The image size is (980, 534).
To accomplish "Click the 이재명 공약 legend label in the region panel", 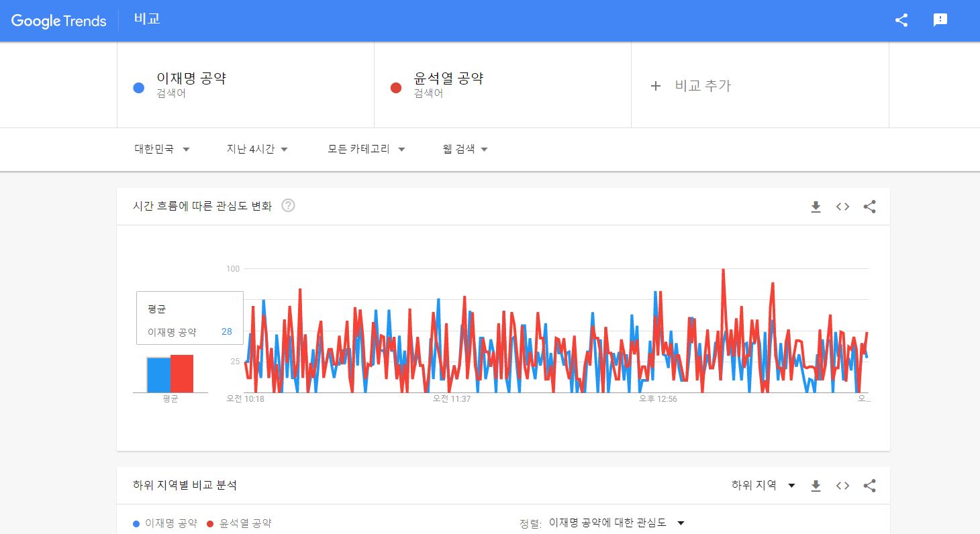I will (x=170, y=523).
